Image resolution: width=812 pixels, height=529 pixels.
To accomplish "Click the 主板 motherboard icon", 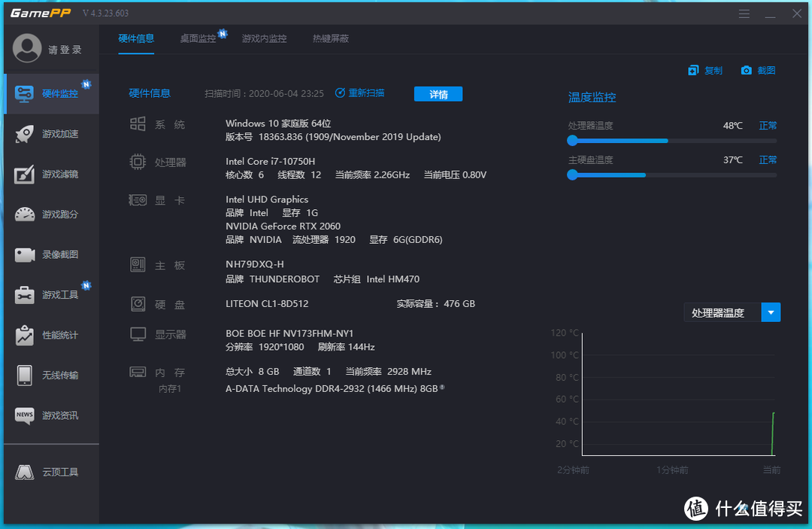I will coord(138,265).
